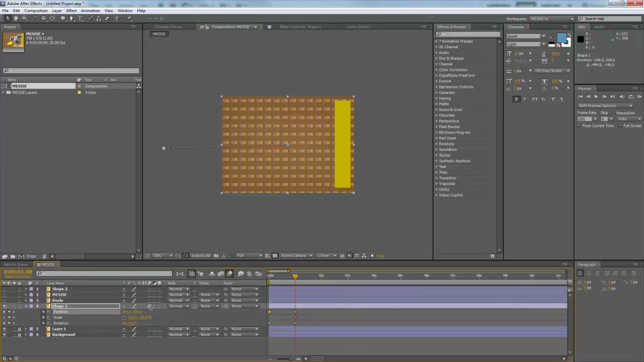
Task: Click the composition mini-flowchart icon in timeline
Action: tap(180, 274)
